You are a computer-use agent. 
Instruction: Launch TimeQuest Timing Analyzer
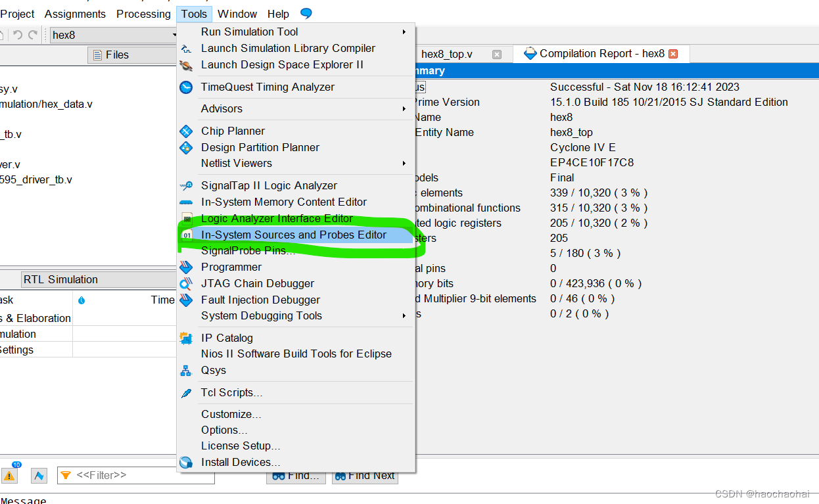[266, 87]
